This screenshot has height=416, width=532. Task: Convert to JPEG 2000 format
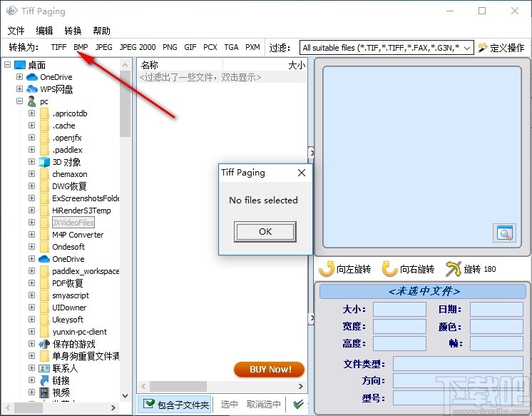point(138,47)
